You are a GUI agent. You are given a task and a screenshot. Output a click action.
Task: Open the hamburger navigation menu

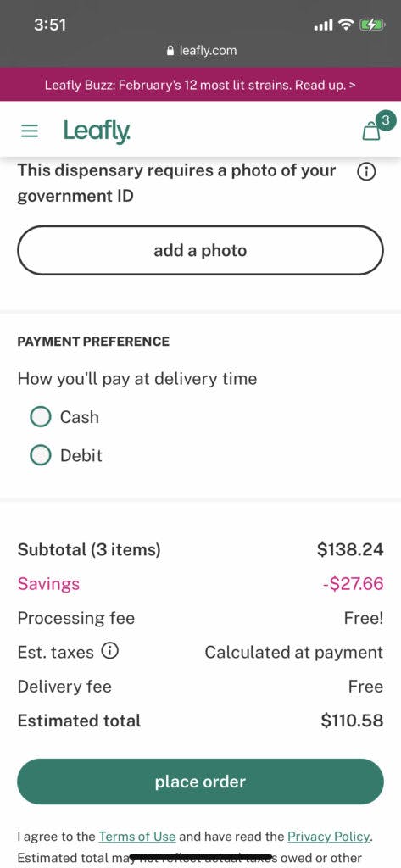[30, 131]
